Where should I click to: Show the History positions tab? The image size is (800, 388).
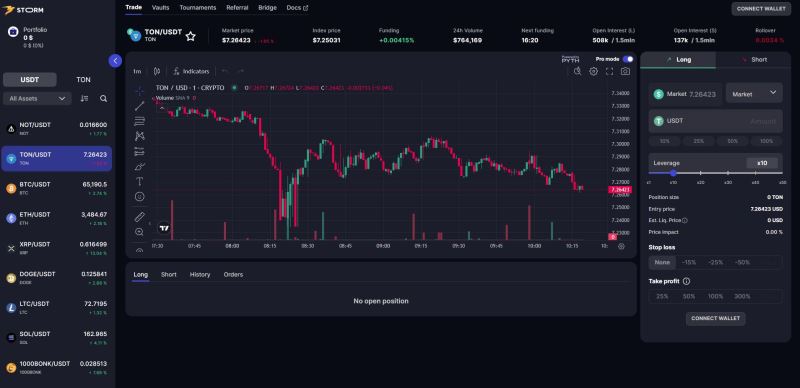[x=200, y=275]
